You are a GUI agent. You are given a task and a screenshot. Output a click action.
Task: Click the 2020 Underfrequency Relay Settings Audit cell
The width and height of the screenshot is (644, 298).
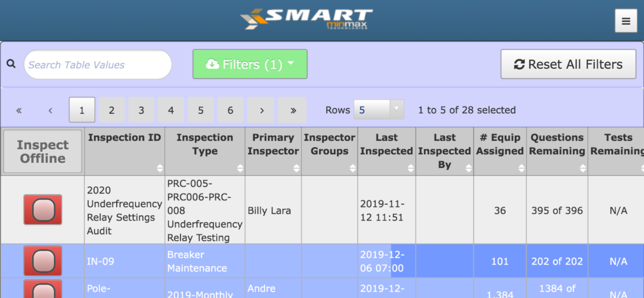(125, 210)
